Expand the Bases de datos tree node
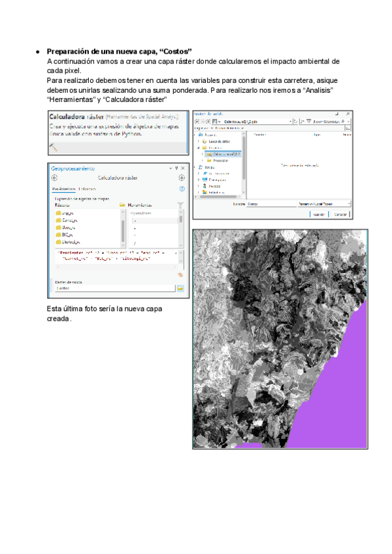Viewport: 392px width, 554px height. tap(199, 141)
